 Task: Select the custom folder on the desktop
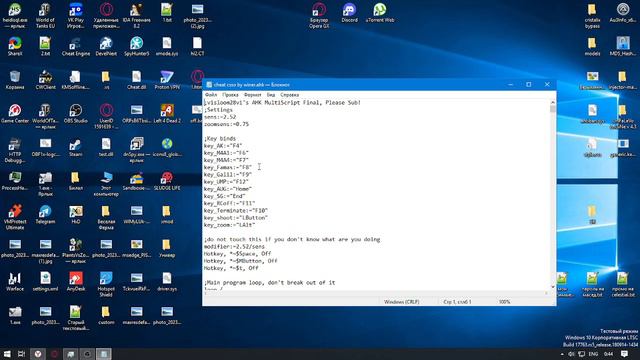tap(106, 315)
